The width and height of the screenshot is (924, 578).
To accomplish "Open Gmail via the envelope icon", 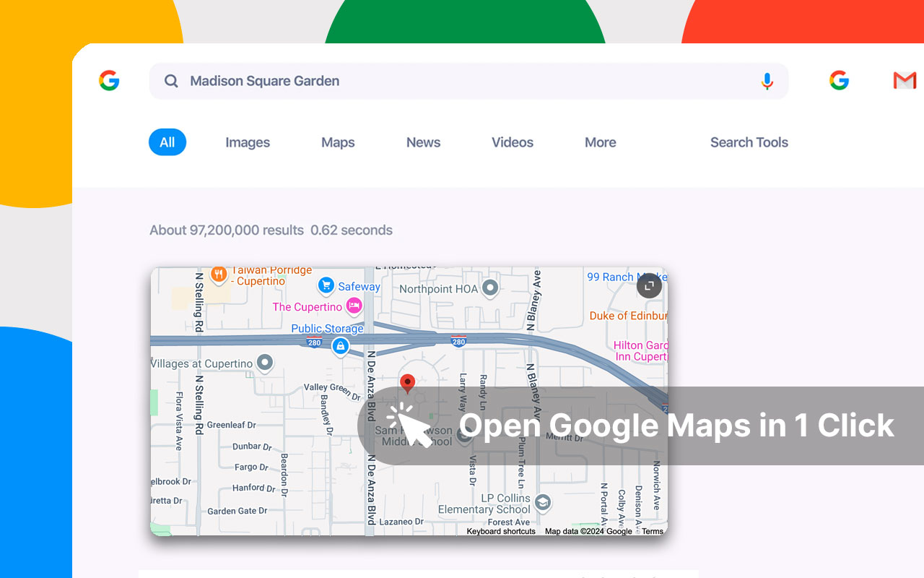I will 905,80.
